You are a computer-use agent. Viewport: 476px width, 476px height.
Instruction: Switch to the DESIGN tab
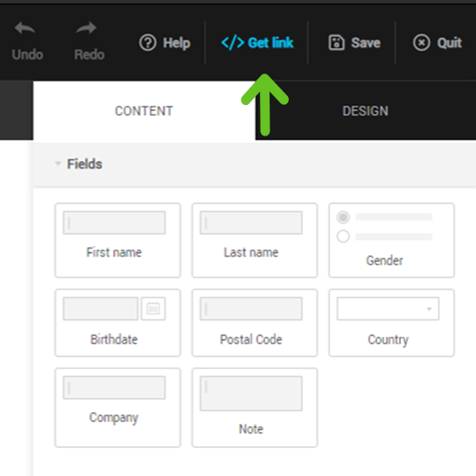366,110
